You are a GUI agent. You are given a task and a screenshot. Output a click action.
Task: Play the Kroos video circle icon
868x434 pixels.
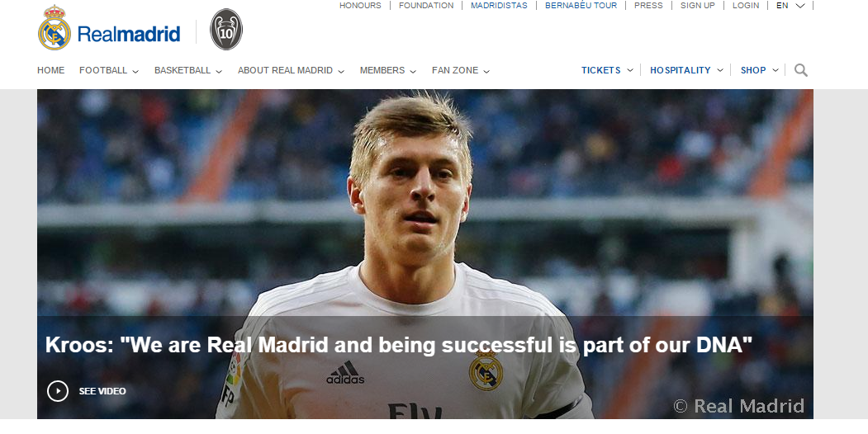click(x=58, y=391)
